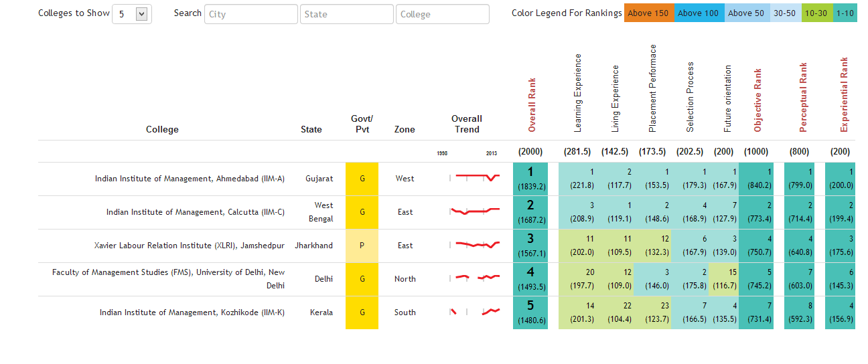This screenshot has height=364, width=868.
Task: Click IIM-A learning experience cell (221.8)
Action: coord(577,179)
